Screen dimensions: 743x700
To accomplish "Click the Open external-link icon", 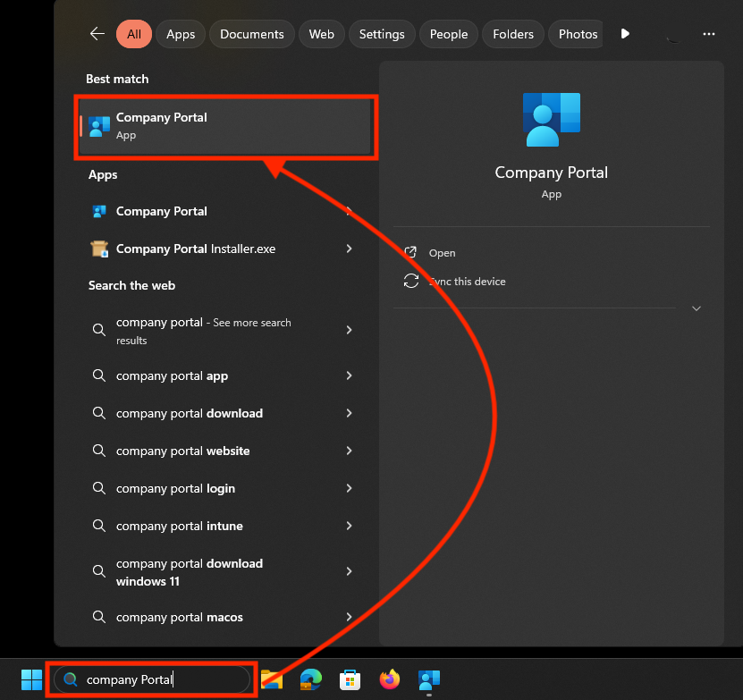I will [410, 253].
